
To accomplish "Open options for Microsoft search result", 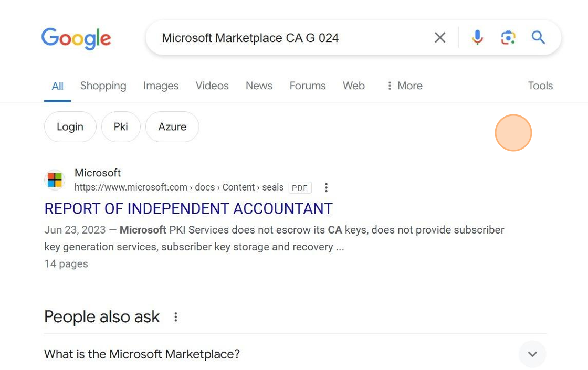I will (326, 188).
